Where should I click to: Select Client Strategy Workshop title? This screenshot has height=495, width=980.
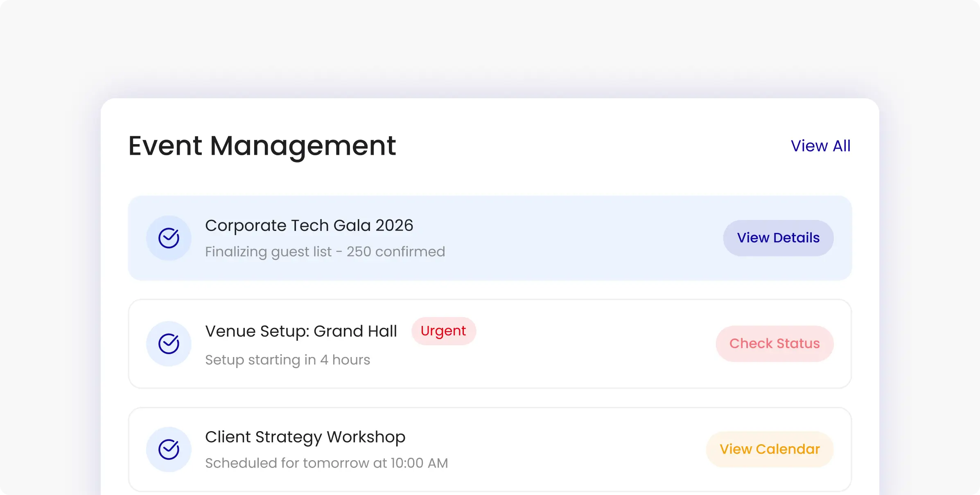point(305,437)
